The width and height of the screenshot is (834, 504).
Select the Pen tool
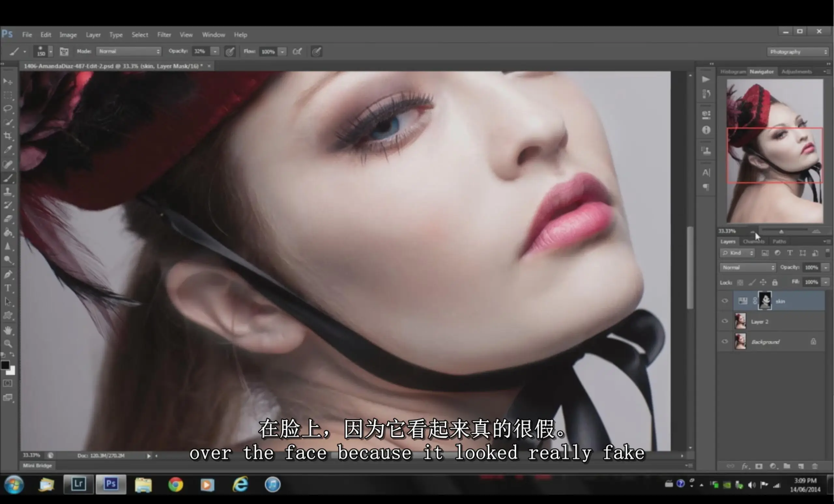click(x=8, y=274)
